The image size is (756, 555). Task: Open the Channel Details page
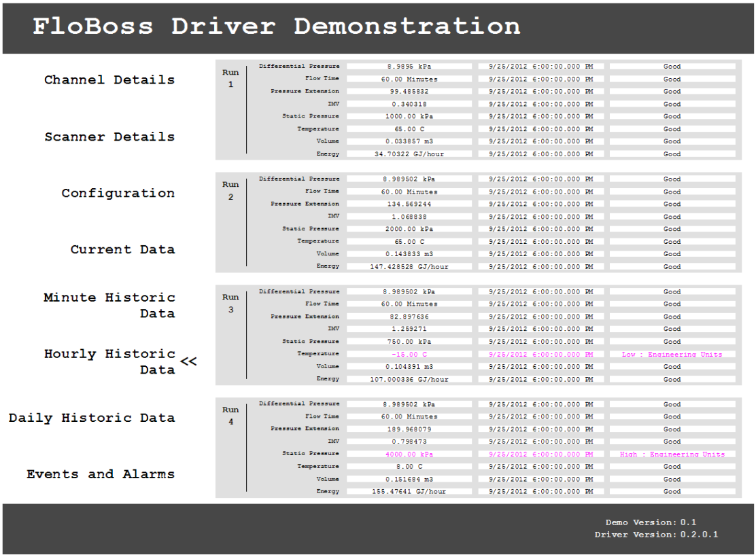(109, 80)
